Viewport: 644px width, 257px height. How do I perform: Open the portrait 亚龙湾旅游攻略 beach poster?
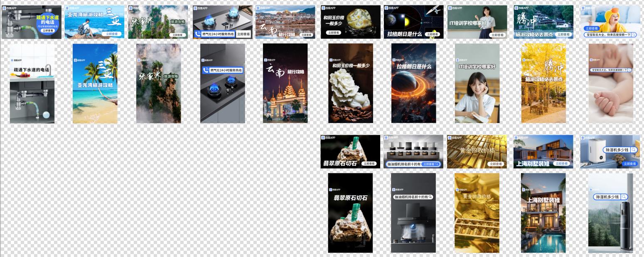[x=95, y=84]
